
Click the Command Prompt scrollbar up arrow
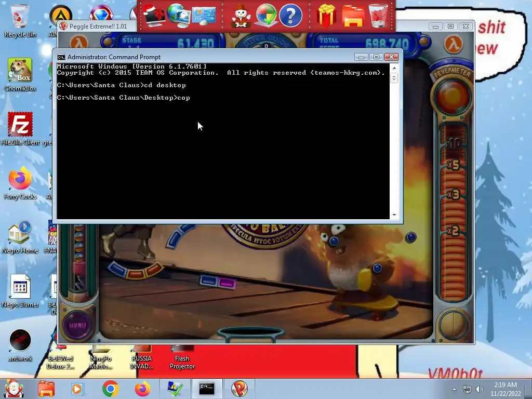pos(394,68)
